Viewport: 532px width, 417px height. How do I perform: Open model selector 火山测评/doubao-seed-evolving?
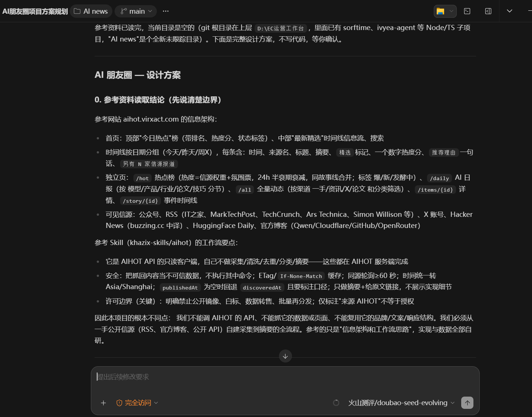(x=401, y=403)
